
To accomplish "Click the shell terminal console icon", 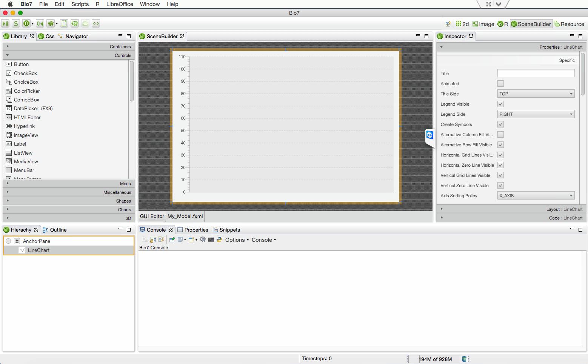I will (x=211, y=240).
